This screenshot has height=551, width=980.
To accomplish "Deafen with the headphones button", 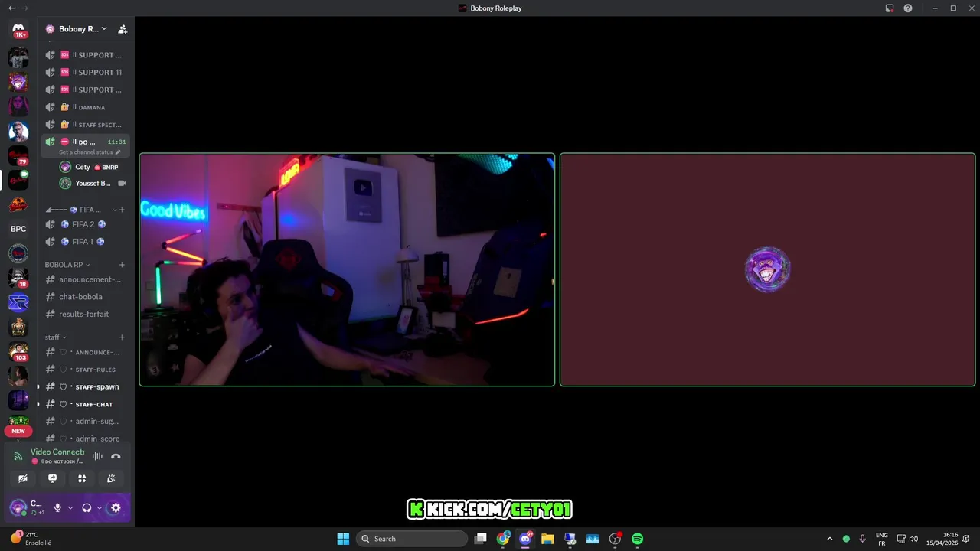I will click(87, 507).
